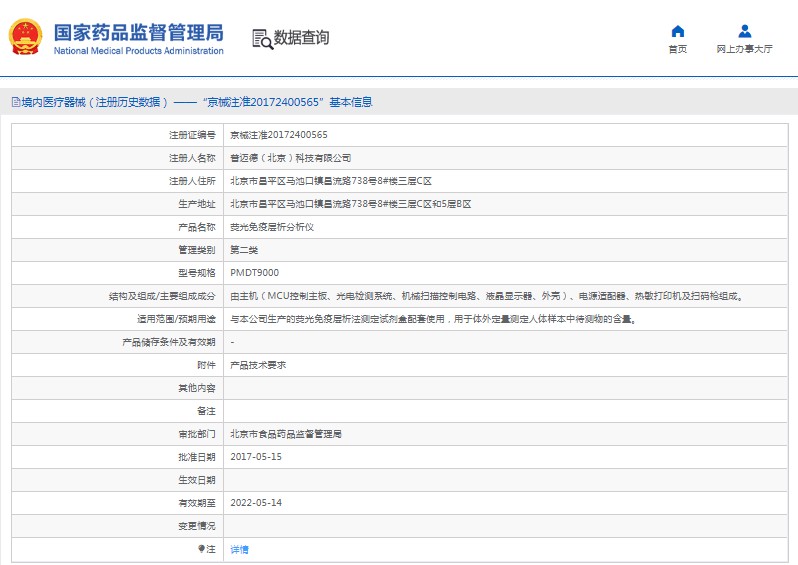Screen dimensions: 798x565
Task: Click the product name 荧光免疫层析分析仪 value
Action: pos(272,227)
